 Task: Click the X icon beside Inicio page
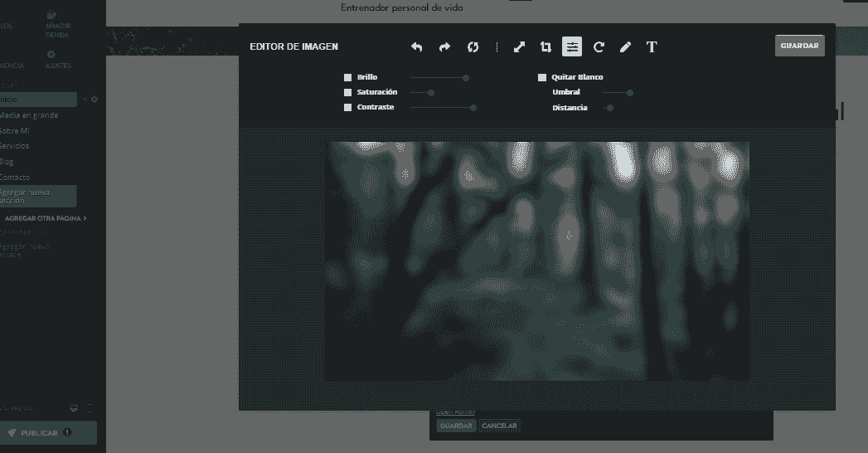(x=85, y=99)
